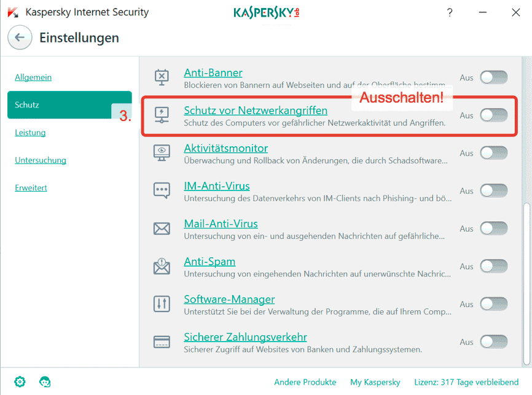The image size is (532, 395).
Task: Open support via the headset agent icon
Action: [45, 381]
